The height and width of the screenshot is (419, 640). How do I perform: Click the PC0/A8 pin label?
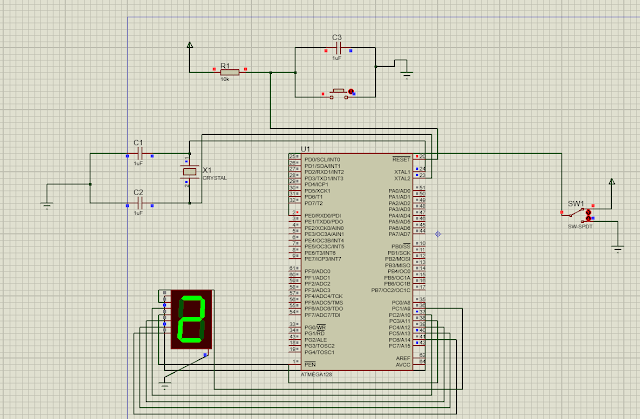401,303
